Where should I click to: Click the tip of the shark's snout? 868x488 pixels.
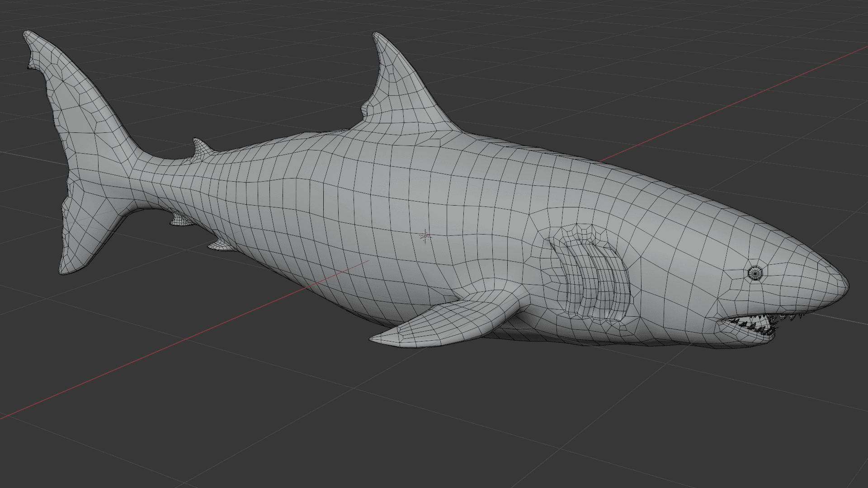846,286
